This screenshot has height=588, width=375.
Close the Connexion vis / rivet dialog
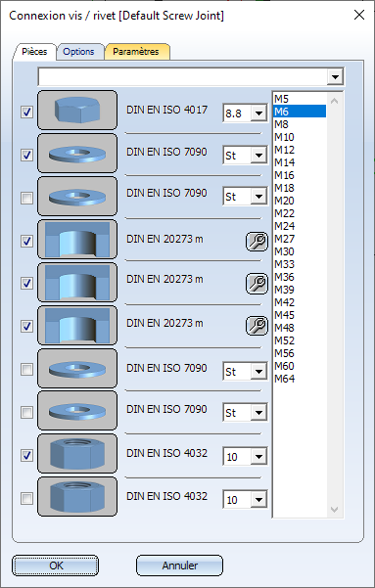pyautogui.click(x=359, y=15)
